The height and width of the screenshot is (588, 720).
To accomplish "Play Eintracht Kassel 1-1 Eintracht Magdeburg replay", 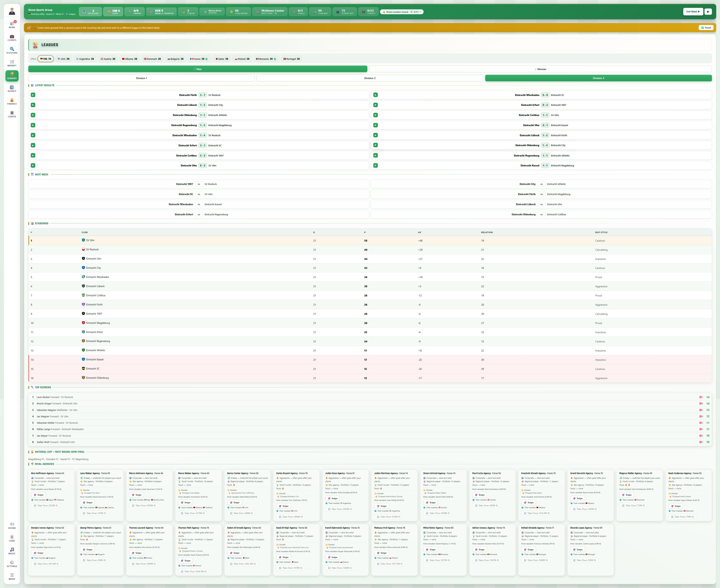I will coord(376,165).
